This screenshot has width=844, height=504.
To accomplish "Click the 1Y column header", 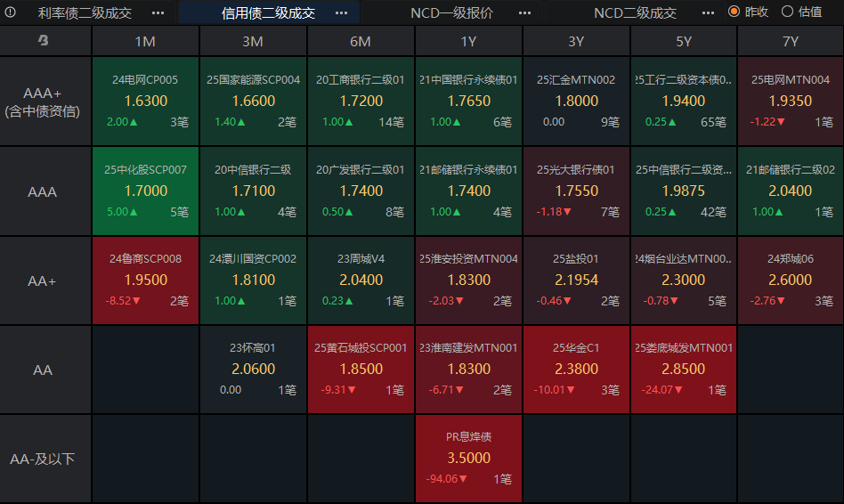I will coord(468,41).
